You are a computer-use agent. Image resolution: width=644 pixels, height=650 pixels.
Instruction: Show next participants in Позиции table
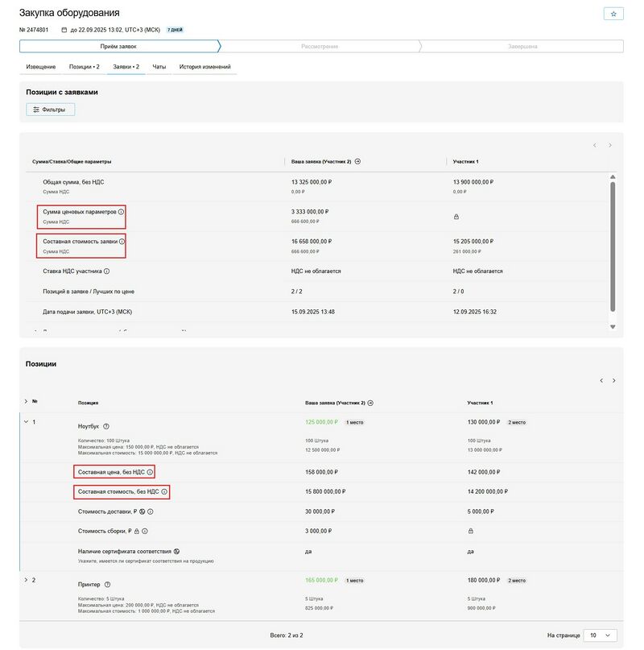tap(613, 380)
